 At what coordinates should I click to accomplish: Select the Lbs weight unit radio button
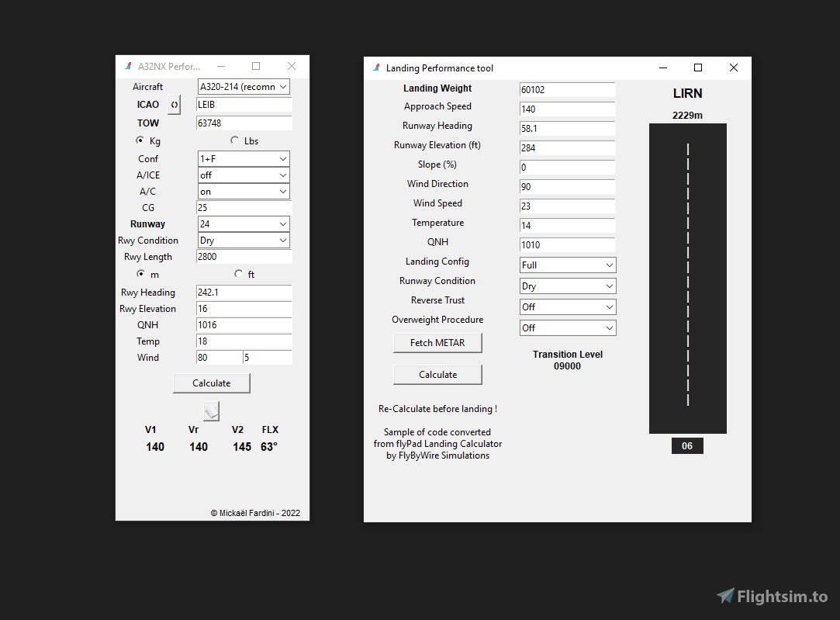tap(233, 140)
